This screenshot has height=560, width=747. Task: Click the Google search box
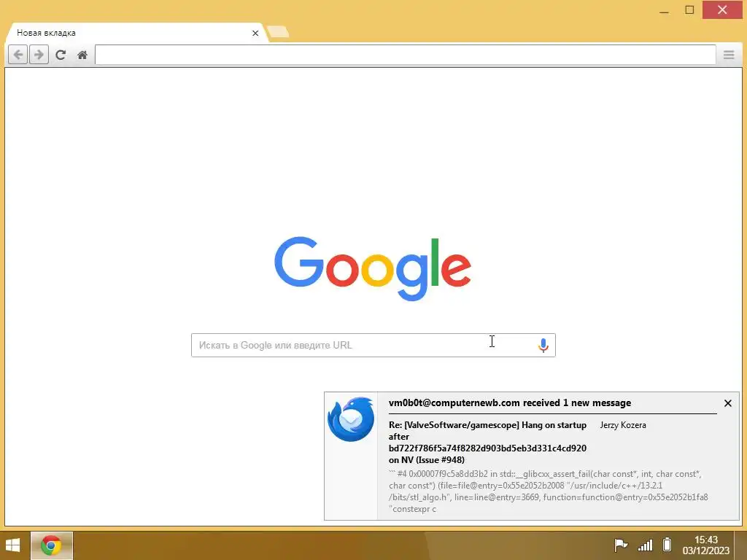[x=373, y=345]
